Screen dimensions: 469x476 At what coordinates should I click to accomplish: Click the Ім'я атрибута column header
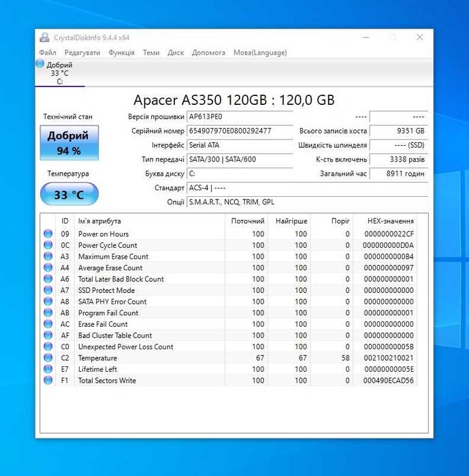point(150,221)
